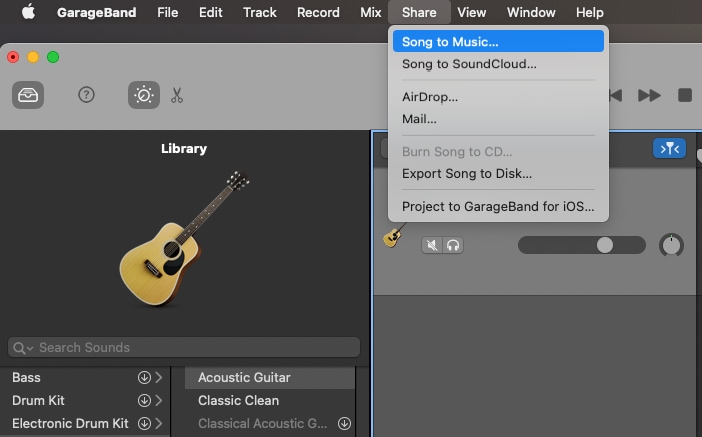Click the Rewind transport button
This screenshot has width=702, height=437.
click(x=616, y=95)
